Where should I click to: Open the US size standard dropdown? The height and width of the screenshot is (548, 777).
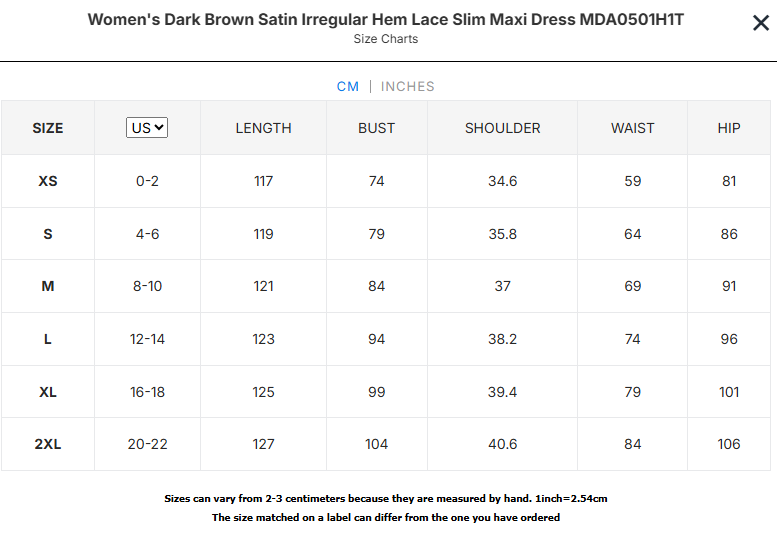pyautogui.click(x=147, y=128)
